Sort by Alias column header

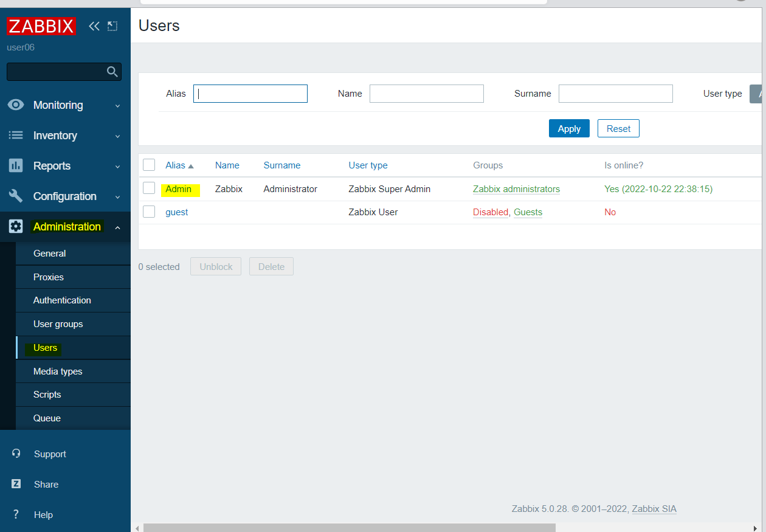click(175, 165)
